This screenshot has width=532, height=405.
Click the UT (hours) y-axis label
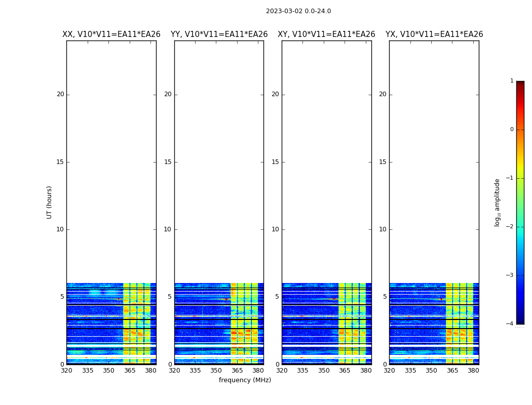[x=50, y=202]
